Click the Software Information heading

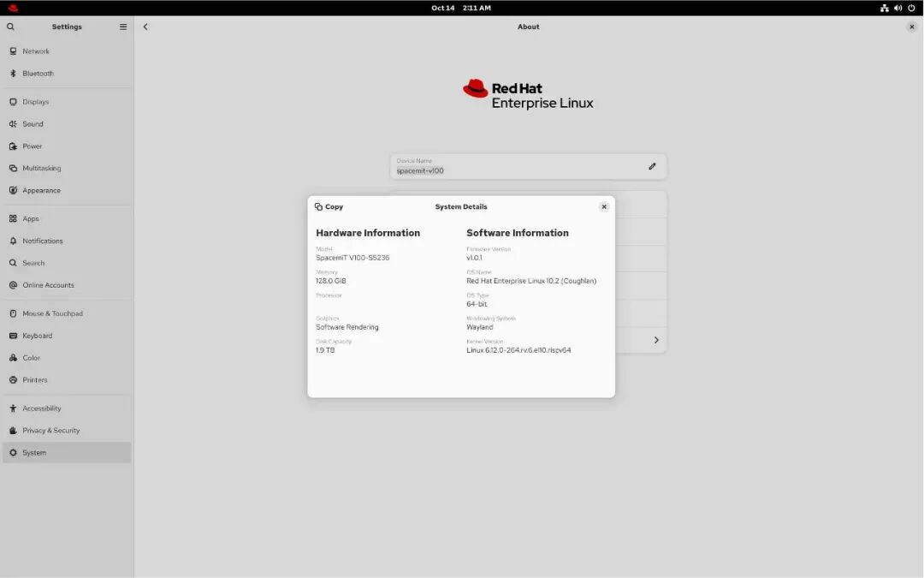click(518, 233)
